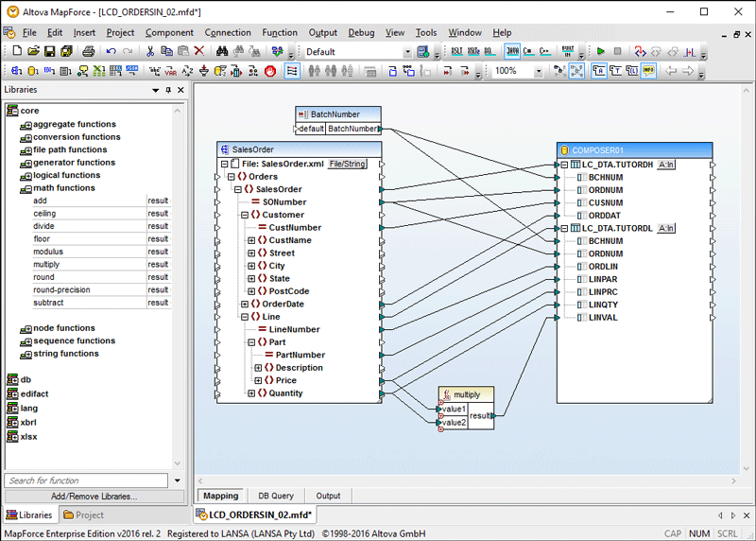The height and width of the screenshot is (541, 756).
Task: Click the red stop-hand exception icon
Action: 270,71
